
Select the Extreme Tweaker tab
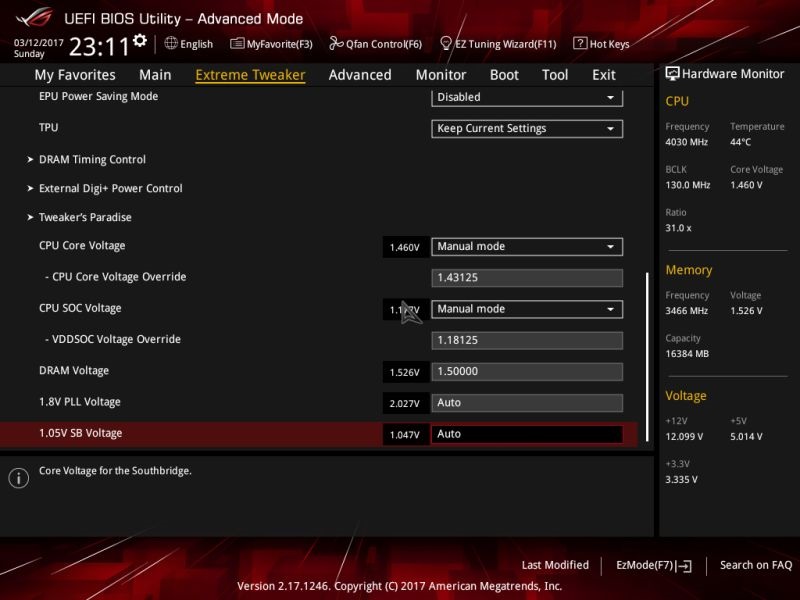click(x=251, y=75)
